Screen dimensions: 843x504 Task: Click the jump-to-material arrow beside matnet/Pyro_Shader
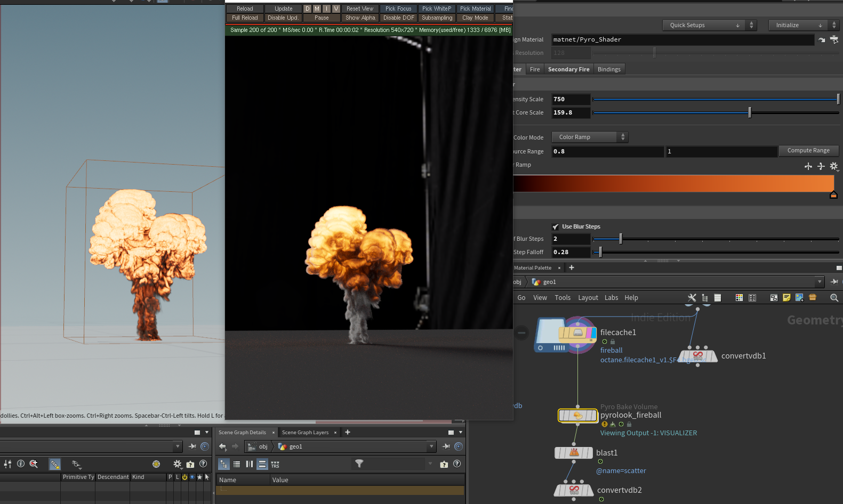coord(822,40)
